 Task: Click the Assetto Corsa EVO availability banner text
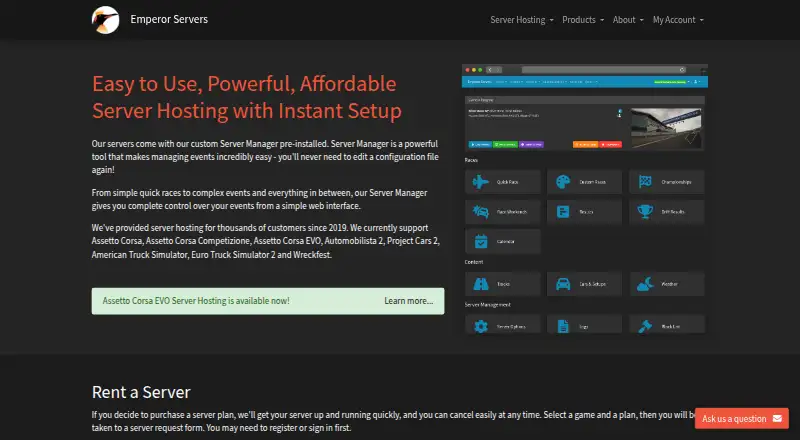pos(196,301)
